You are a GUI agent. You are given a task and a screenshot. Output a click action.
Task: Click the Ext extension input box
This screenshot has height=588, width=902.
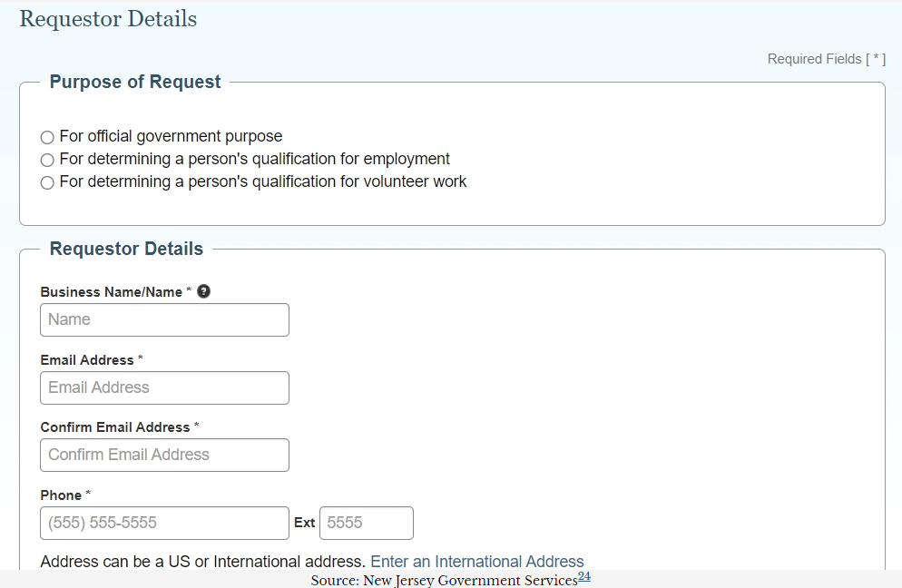tap(366, 523)
